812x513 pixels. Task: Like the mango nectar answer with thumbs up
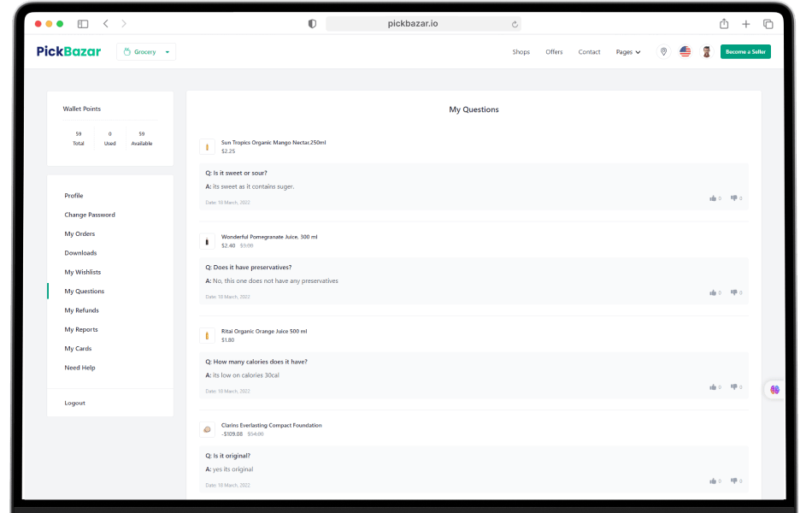pos(713,198)
